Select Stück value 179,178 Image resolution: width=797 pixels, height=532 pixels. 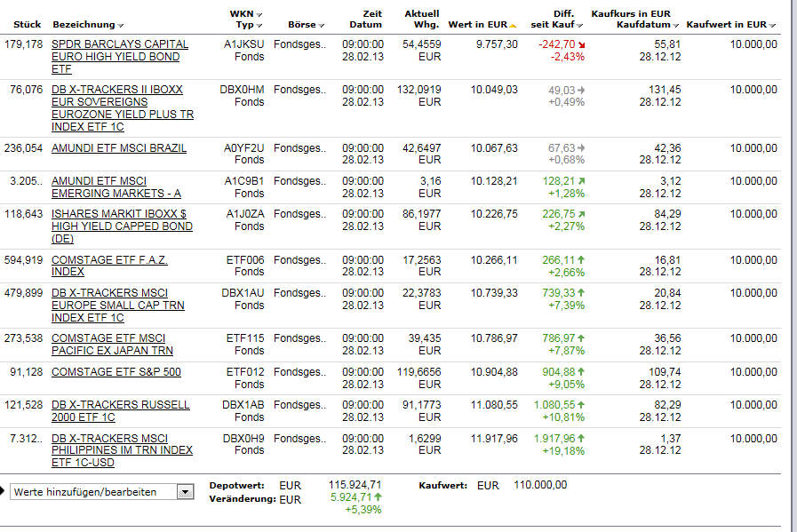coord(23,44)
